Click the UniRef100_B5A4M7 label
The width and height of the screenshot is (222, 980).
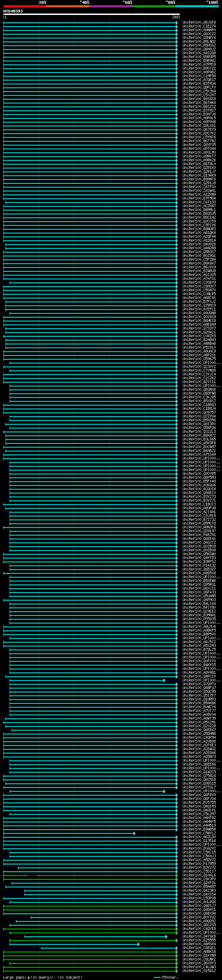199,887
